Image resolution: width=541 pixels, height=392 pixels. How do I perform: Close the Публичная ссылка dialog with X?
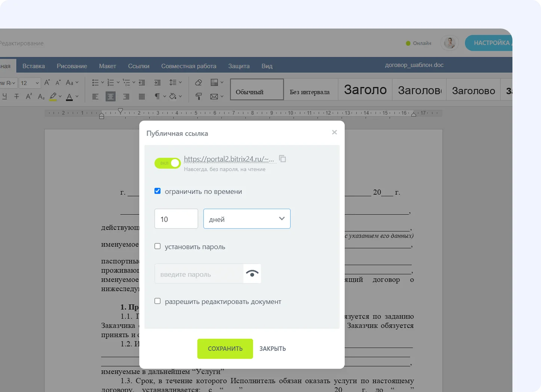click(x=334, y=132)
